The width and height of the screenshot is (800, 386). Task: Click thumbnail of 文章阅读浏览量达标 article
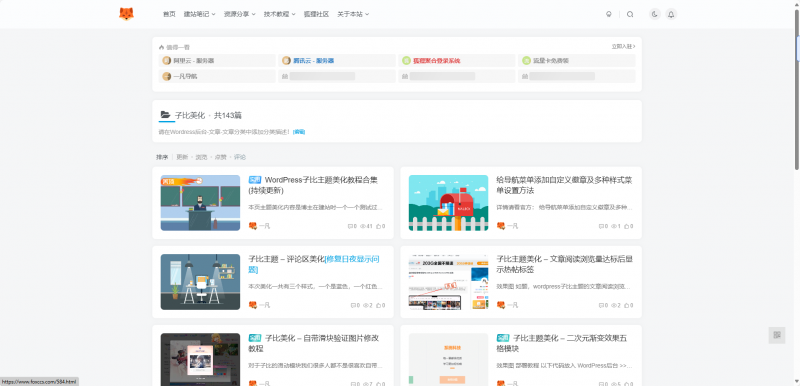tap(448, 282)
